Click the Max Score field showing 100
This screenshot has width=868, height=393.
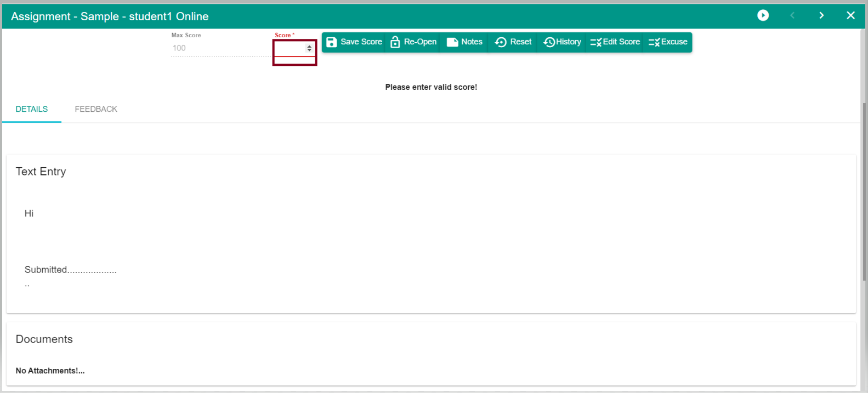[x=219, y=48]
